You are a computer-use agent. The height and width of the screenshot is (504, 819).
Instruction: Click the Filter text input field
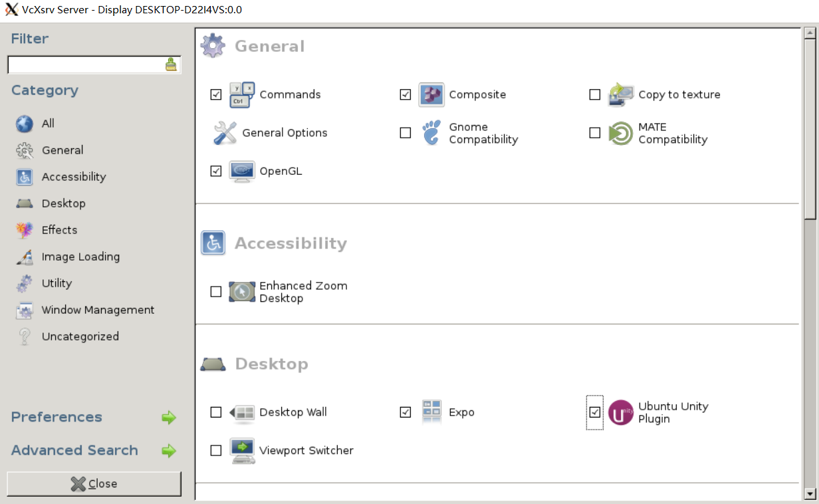[x=85, y=64]
